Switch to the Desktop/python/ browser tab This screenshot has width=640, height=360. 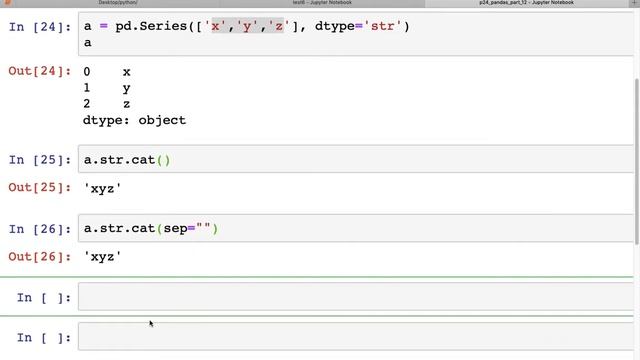(x=118, y=3)
